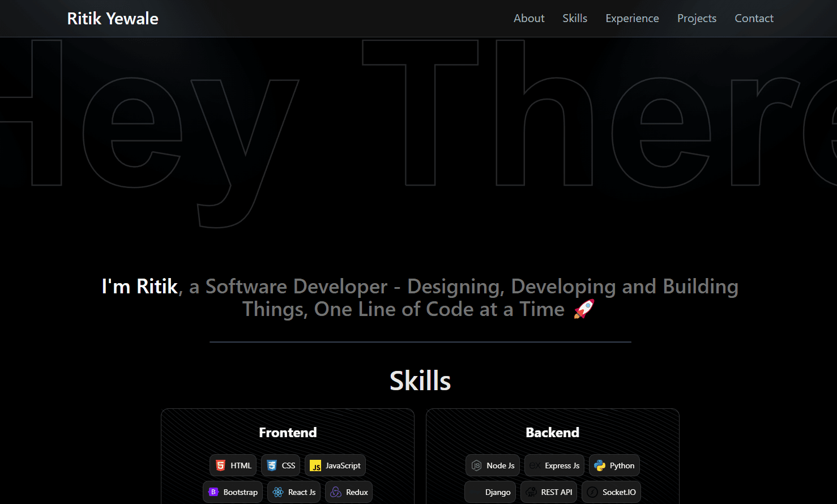Viewport: 837px width, 504px height.
Task: Click the Python snake logo icon
Action: [600, 465]
